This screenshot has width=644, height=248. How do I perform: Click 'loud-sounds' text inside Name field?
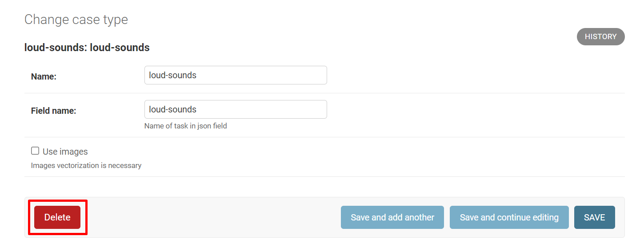pyautogui.click(x=173, y=75)
